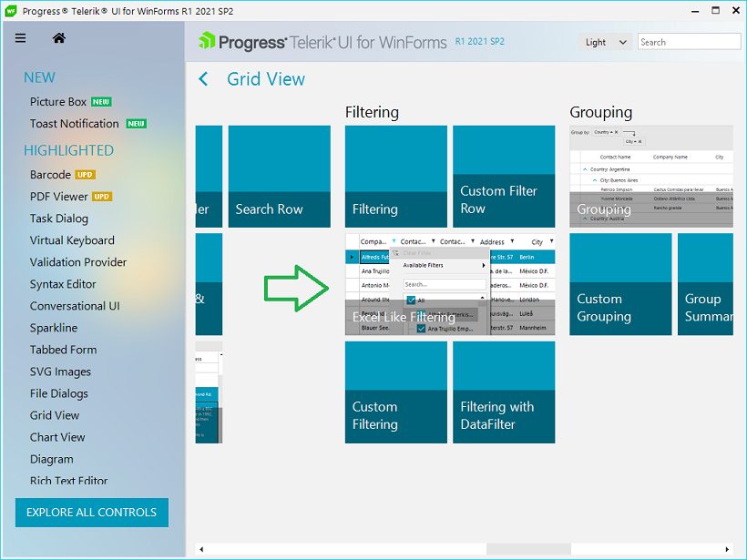Open Toast Notification demo
The image size is (747, 560).
point(75,124)
